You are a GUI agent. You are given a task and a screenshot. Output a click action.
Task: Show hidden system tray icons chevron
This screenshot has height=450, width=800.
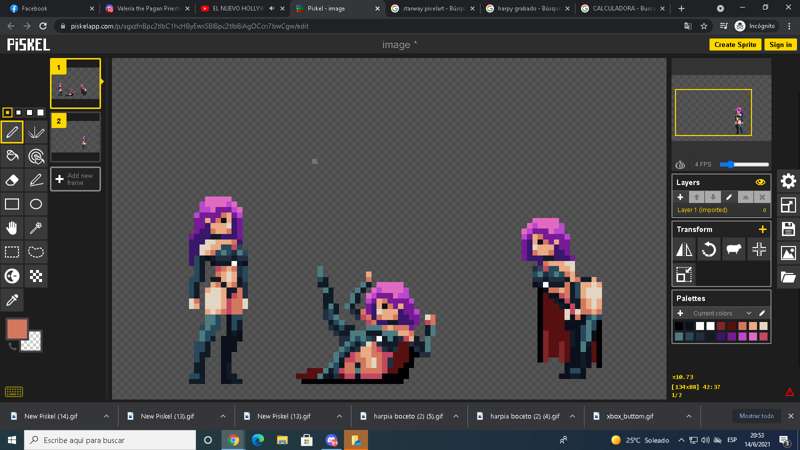coord(681,440)
